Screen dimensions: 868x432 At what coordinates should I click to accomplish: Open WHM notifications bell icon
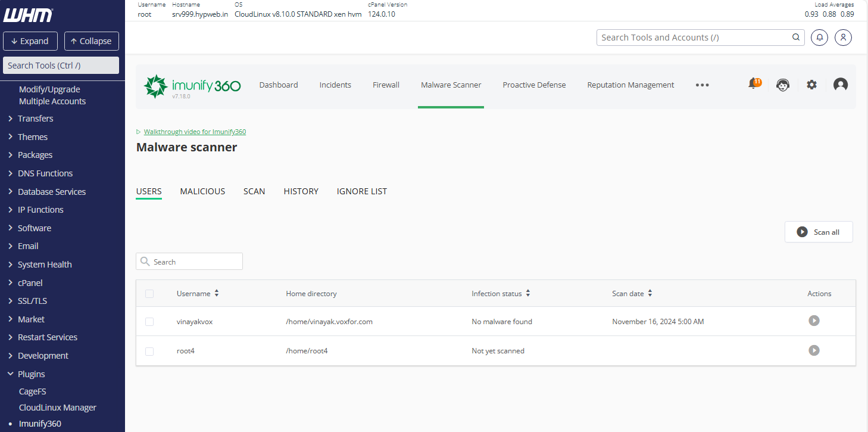pos(819,37)
